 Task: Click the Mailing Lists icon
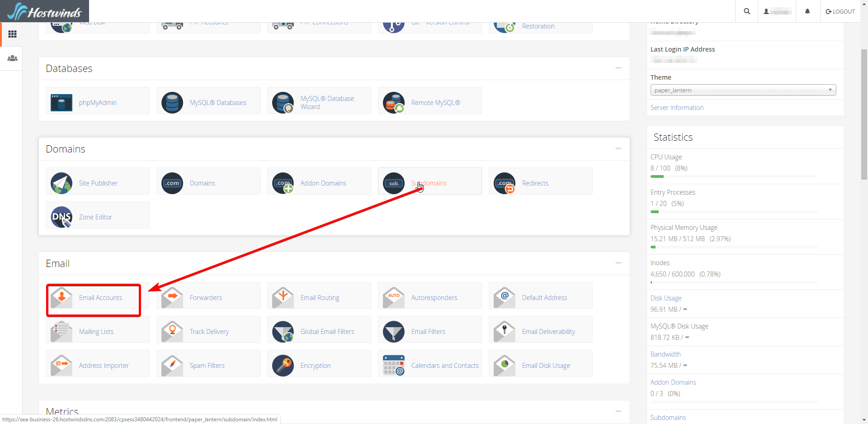click(61, 332)
